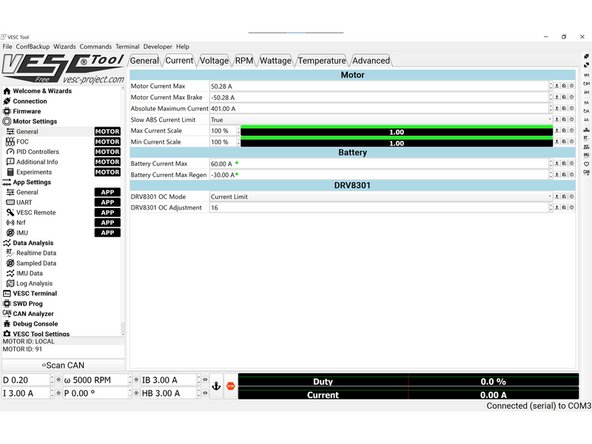592x444 pixels.
Task: Click the red stop sign icon
Action: tap(231, 386)
